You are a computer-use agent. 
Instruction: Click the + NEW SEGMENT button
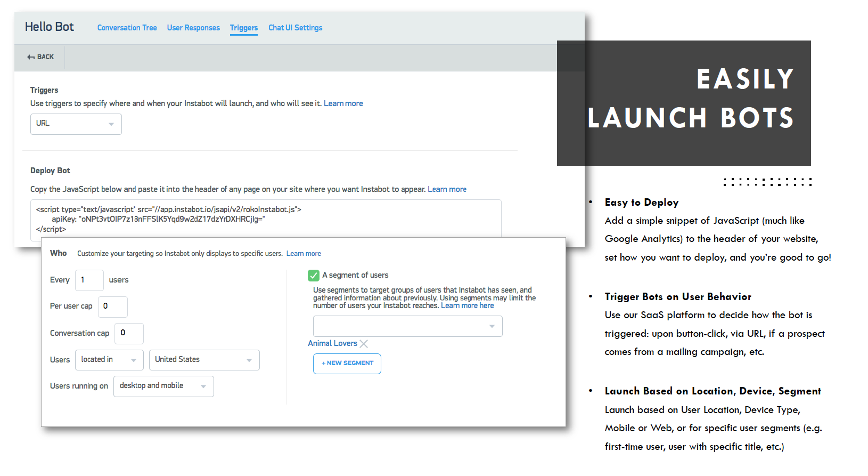[347, 364]
